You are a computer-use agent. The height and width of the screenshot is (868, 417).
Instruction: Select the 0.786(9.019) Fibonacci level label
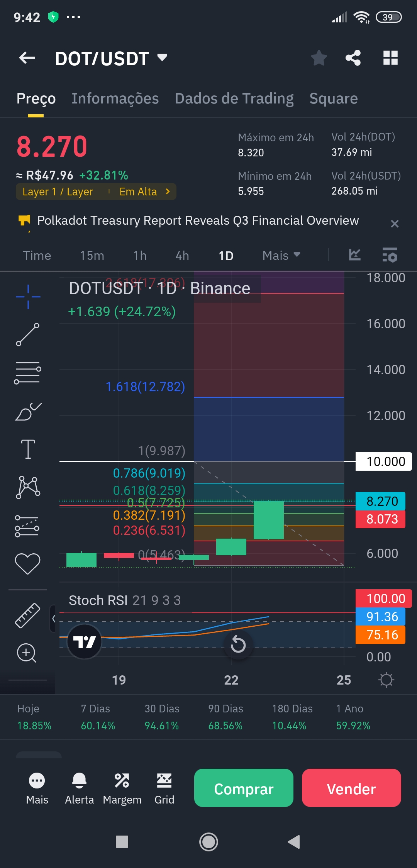point(149,473)
